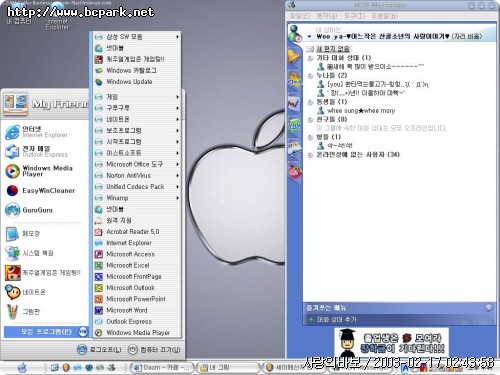The height and width of the screenshot is (375, 500).
Task: Expand the 게임 games submenu
Action: click(x=137, y=97)
